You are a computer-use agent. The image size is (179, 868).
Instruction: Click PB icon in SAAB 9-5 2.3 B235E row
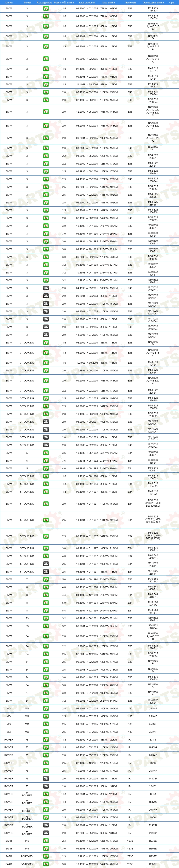[46, 841]
